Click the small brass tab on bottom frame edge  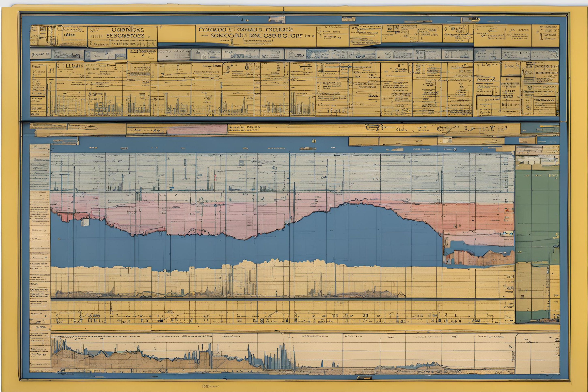[364, 378]
